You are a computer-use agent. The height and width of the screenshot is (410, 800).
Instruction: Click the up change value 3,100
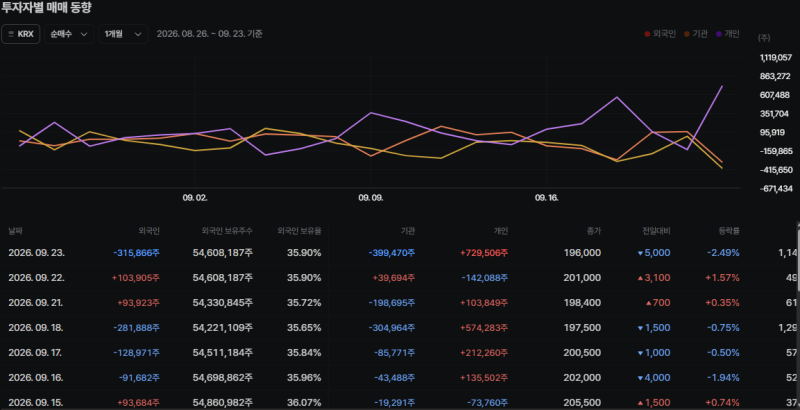[654, 278]
